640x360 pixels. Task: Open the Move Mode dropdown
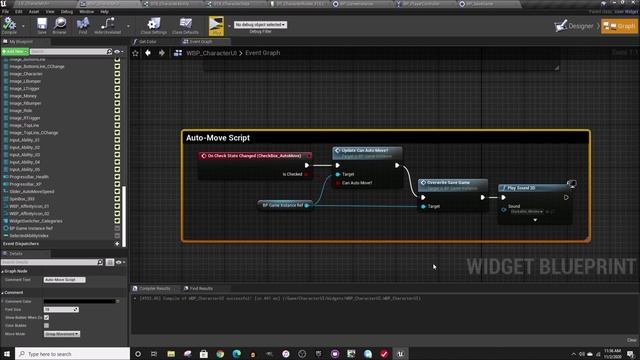tap(62, 334)
